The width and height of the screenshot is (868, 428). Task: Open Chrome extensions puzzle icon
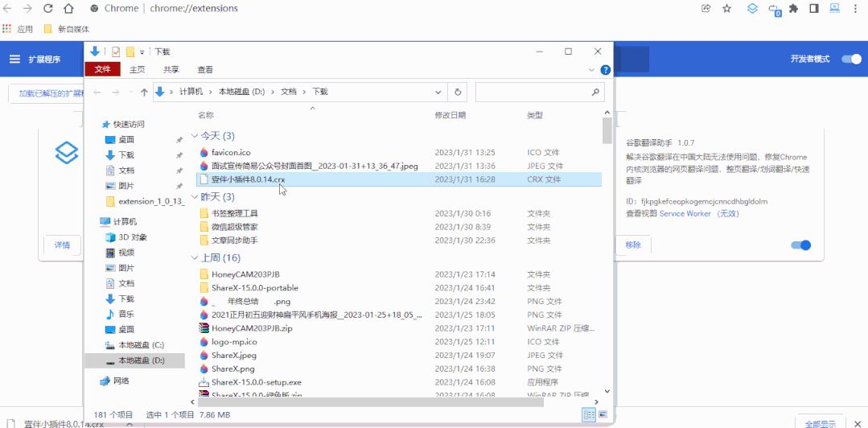point(793,8)
